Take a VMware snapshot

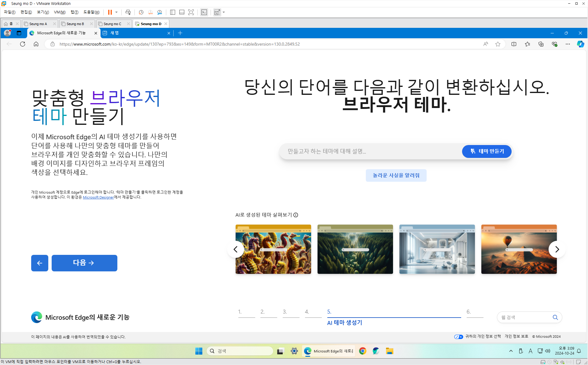[141, 12]
